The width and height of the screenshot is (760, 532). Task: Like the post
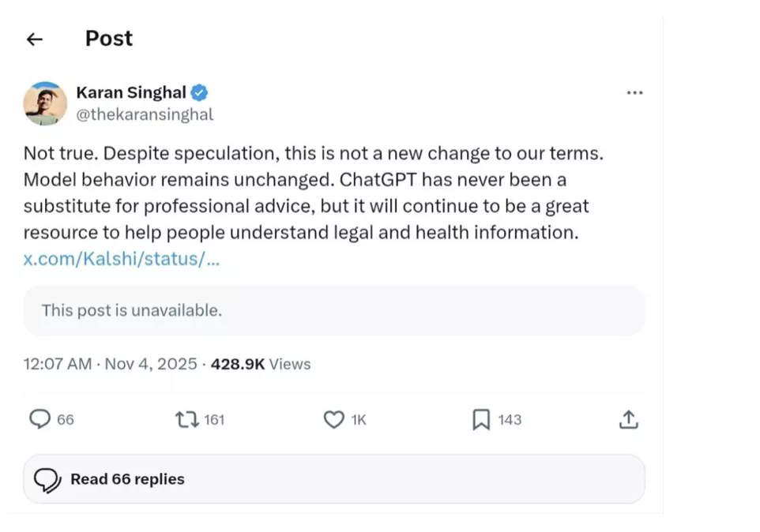334,419
